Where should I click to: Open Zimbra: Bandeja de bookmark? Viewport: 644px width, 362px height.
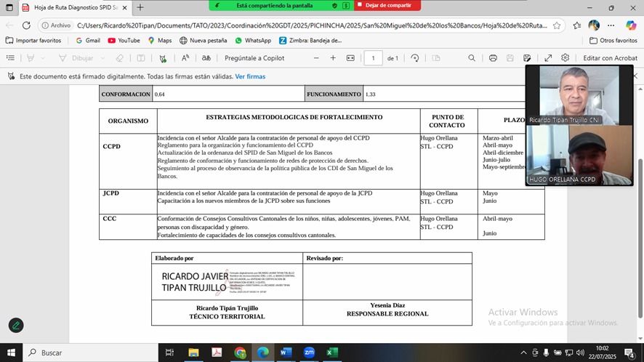310,40
